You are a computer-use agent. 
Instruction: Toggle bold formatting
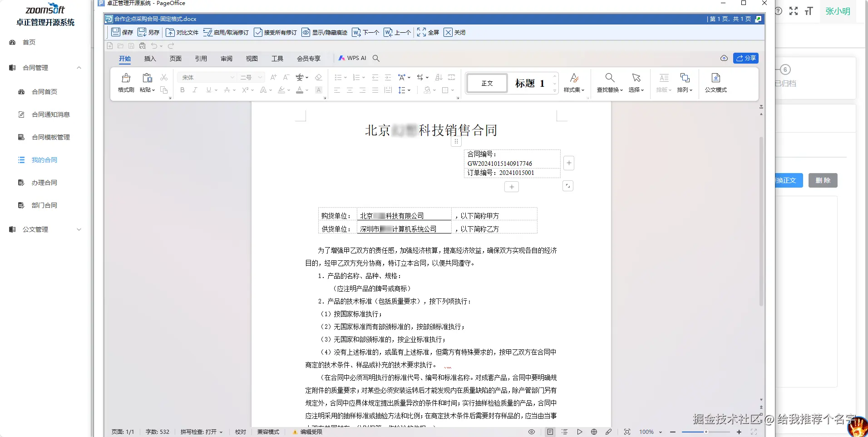click(182, 90)
